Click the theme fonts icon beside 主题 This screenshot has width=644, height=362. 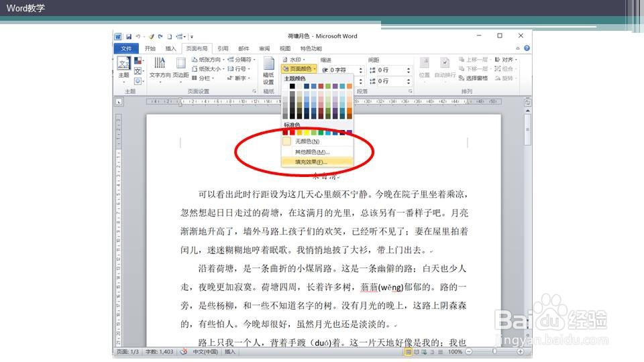coord(138,71)
